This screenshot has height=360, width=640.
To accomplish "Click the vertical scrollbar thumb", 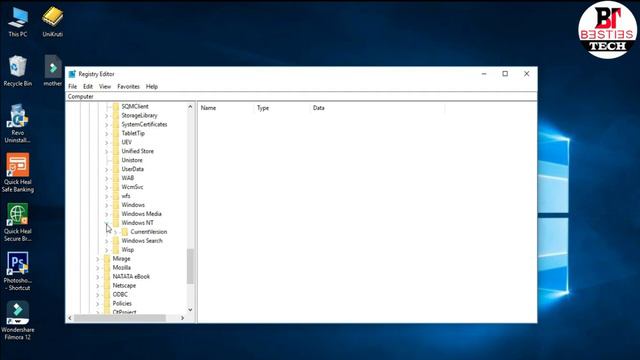I will (x=190, y=266).
